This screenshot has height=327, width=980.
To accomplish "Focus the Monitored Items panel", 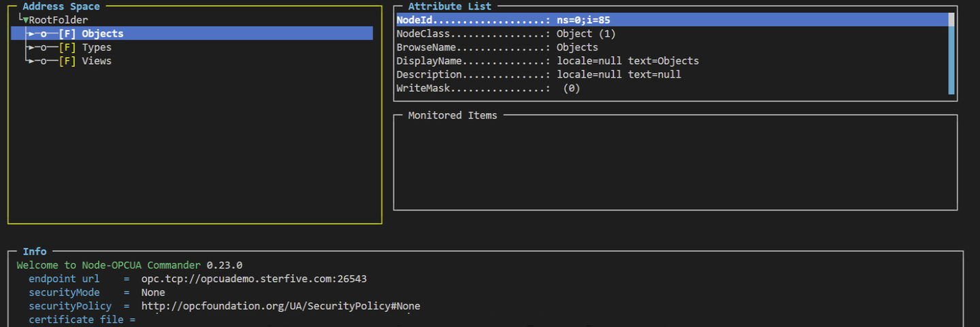I will (675, 163).
